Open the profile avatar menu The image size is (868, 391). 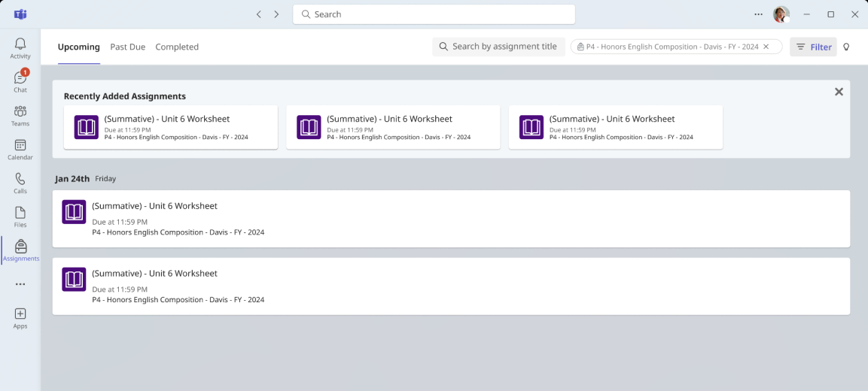pos(781,14)
